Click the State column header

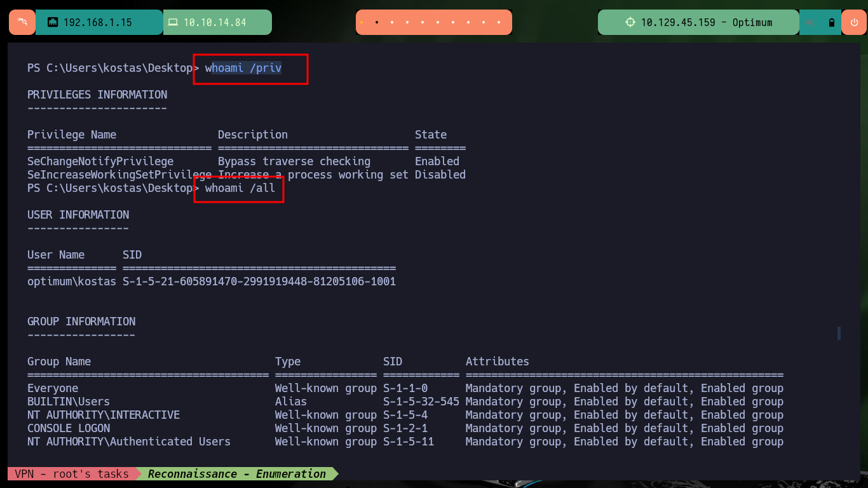[431, 135]
